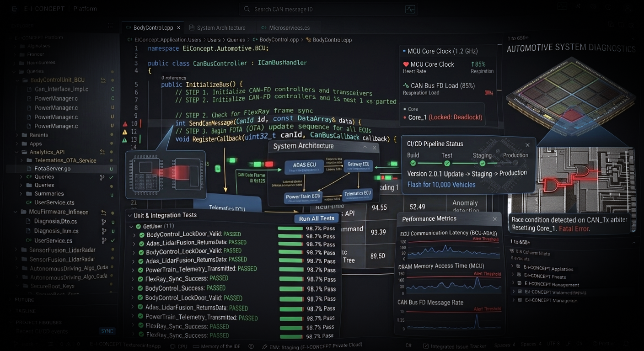Expand the Apps folder

(x=17, y=144)
